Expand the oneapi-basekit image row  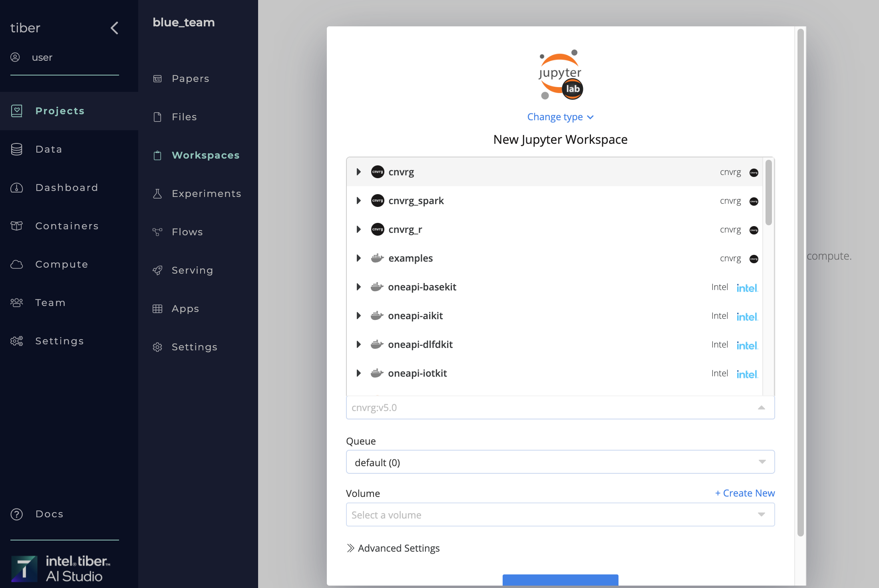tap(359, 287)
